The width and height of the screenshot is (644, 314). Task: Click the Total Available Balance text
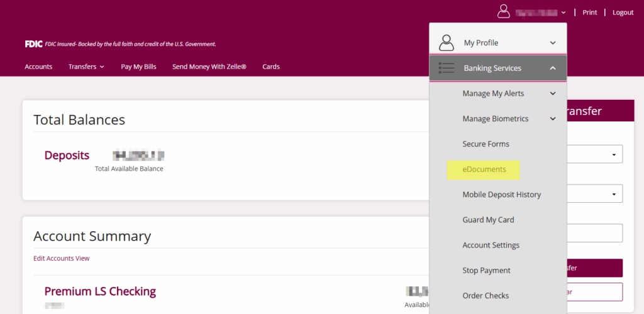[x=129, y=168]
